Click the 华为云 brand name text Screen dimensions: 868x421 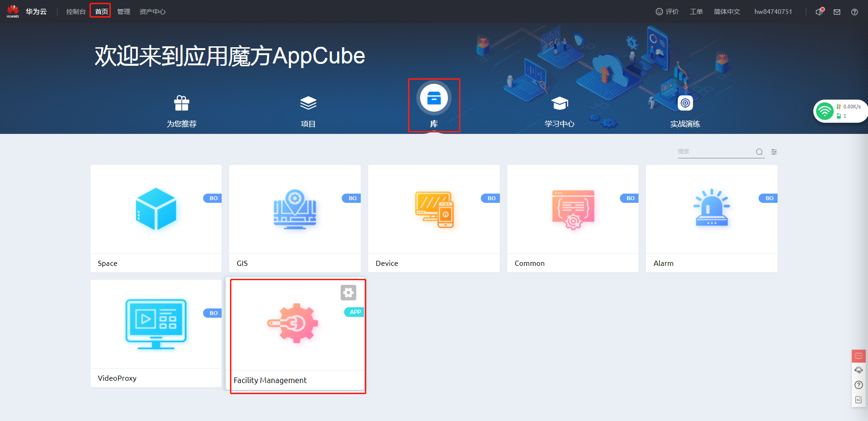click(x=36, y=12)
